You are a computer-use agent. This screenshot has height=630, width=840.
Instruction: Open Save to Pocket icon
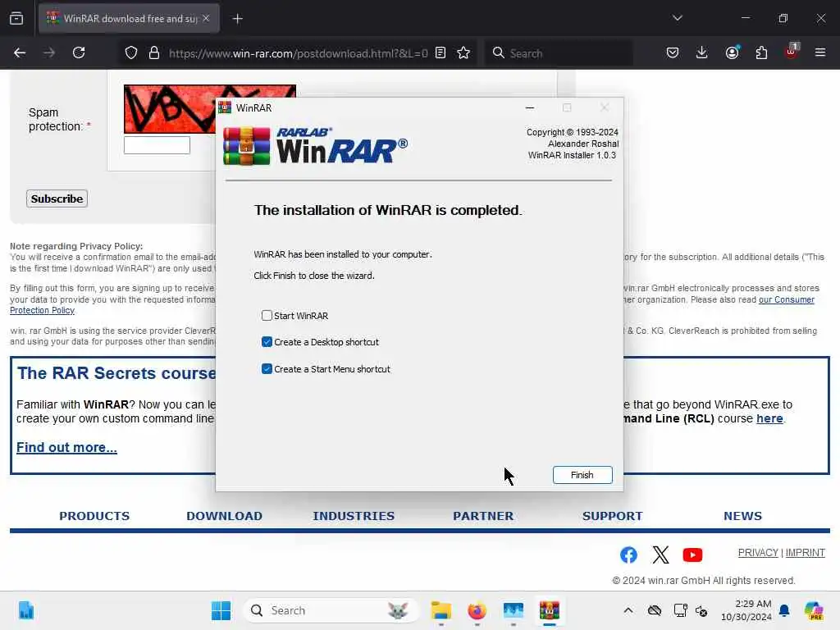pos(673,52)
